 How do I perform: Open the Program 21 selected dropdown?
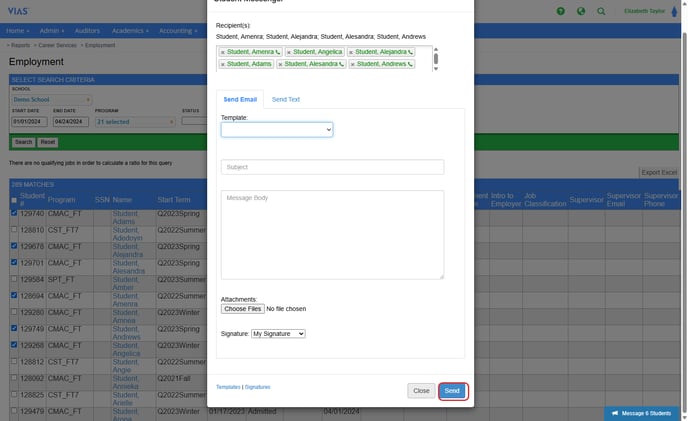(134, 121)
